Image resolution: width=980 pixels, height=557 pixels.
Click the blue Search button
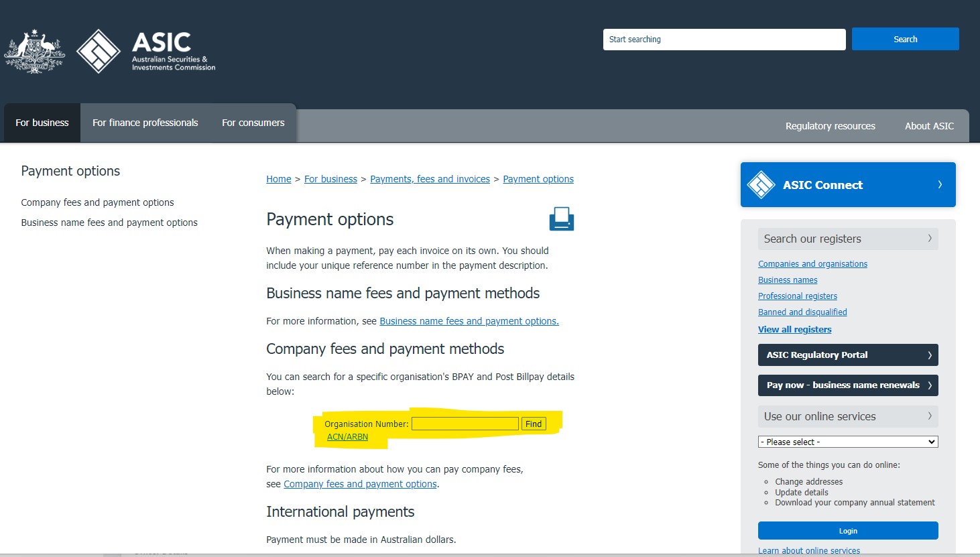pos(906,39)
